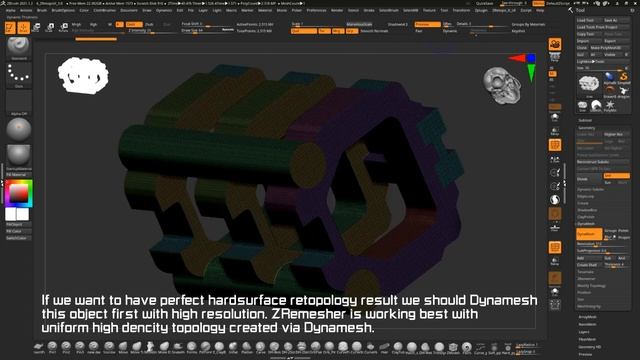Toggle the Mrgb channel button

[76, 24]
